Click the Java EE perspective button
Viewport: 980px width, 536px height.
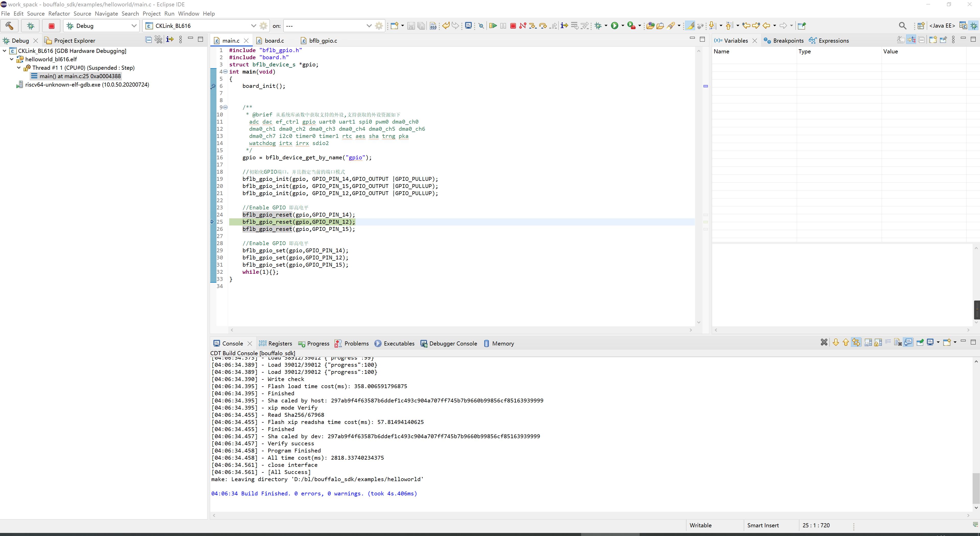tap(942, 26)
